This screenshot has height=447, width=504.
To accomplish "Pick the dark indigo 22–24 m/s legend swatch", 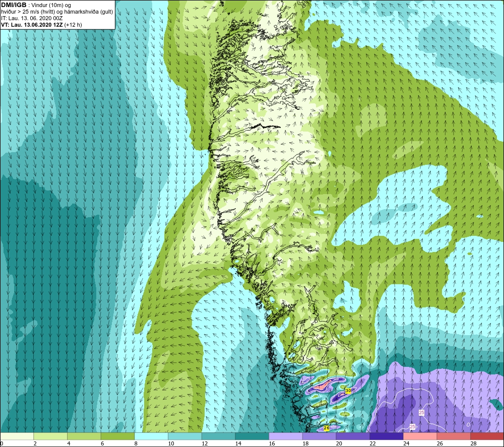I will pos(387,436).
